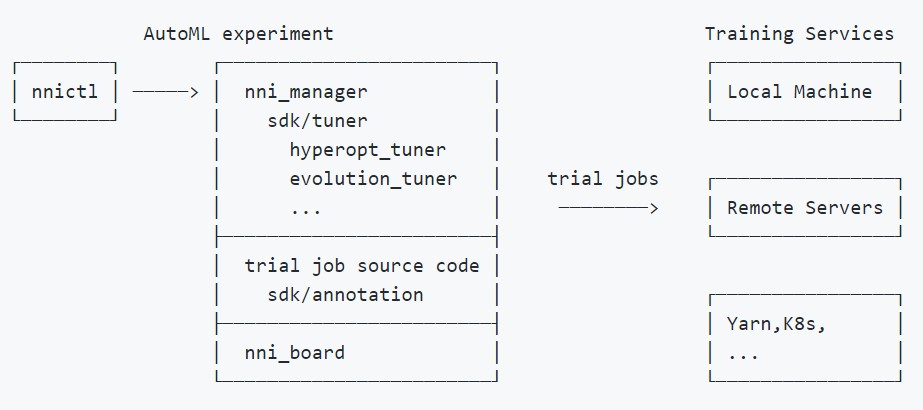Click the nni_manager label

[x=306, y=92]
